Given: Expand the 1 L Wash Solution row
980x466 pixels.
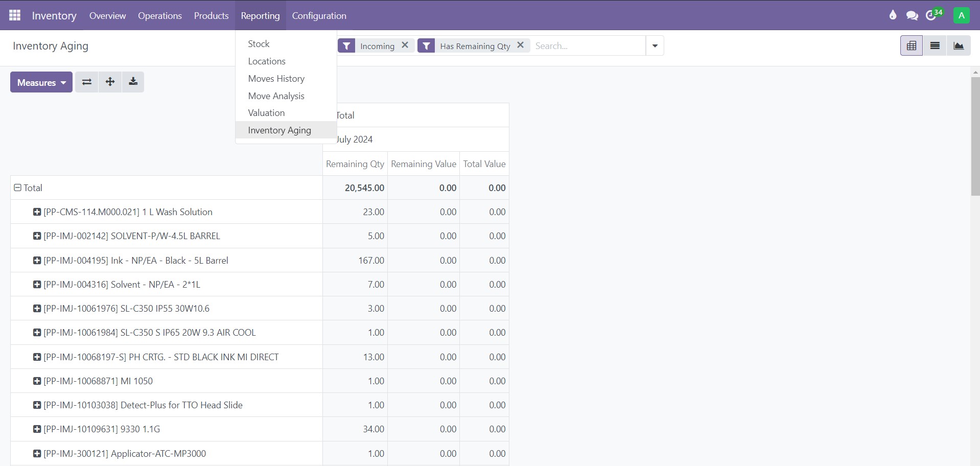Looking at the screenshot, I should tap(37, 212).
